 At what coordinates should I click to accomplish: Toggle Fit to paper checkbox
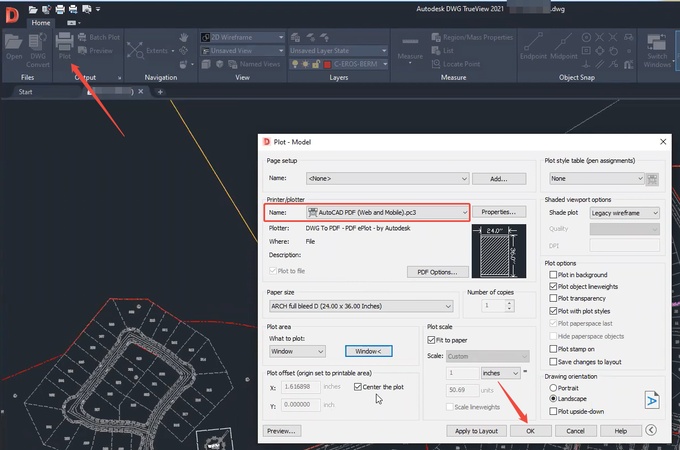(431, 340)
